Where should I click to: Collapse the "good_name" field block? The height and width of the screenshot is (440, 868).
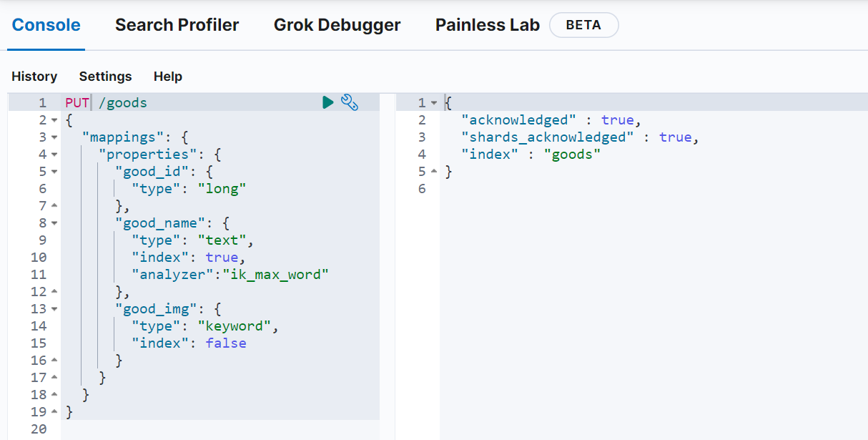click(x=54, y=223)
